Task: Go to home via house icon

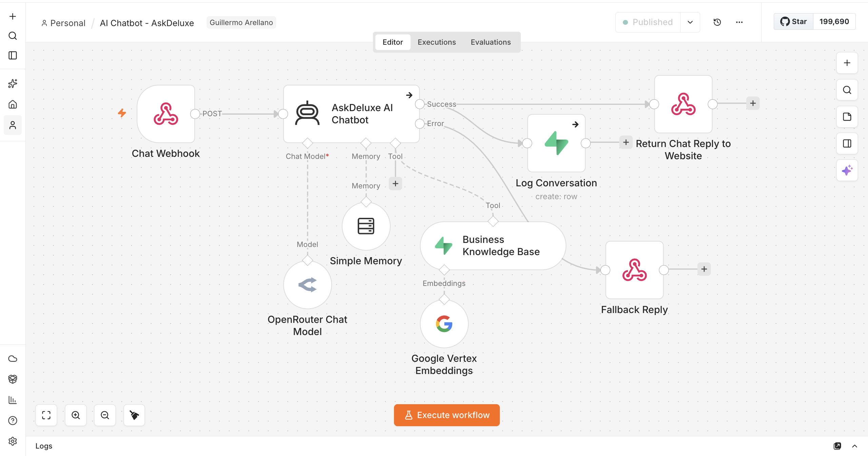Action: point(13,104)
